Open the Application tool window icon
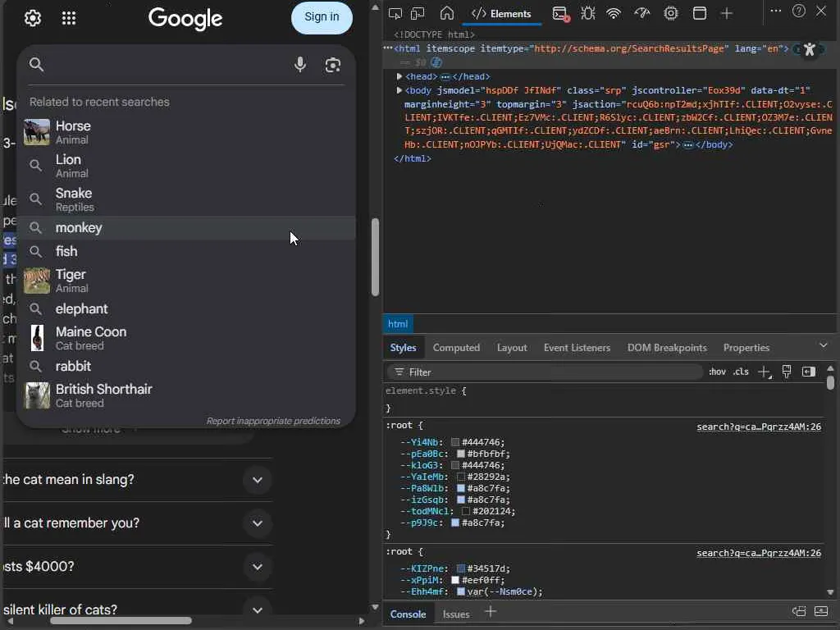This screenshot has height=630, width=840. click(x=699, y=13)
